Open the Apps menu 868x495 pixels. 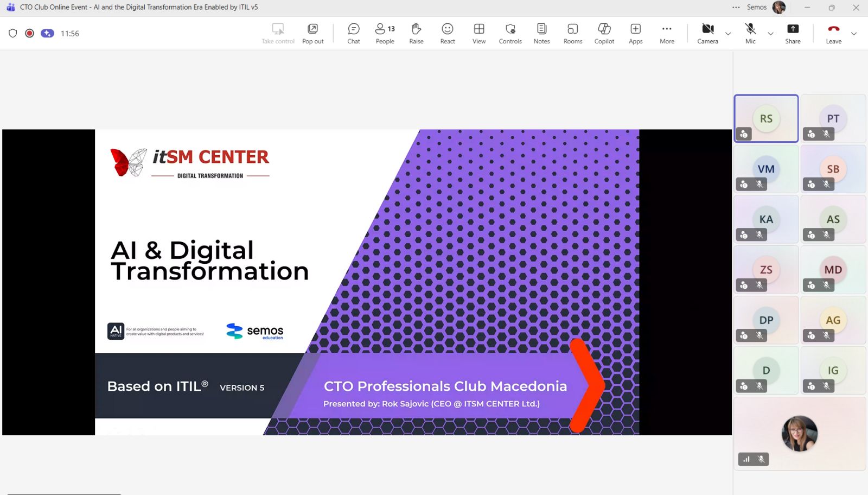[635, 33]
